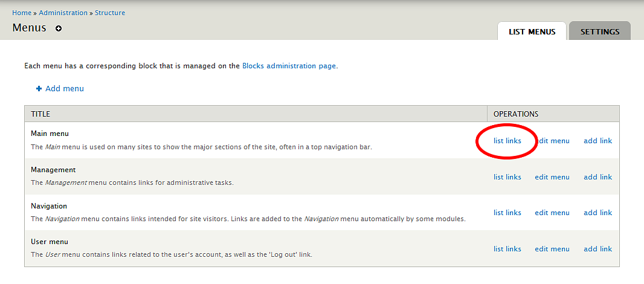Select the Main menu row title
644x284 pixels.
click(x=50, y=134)
